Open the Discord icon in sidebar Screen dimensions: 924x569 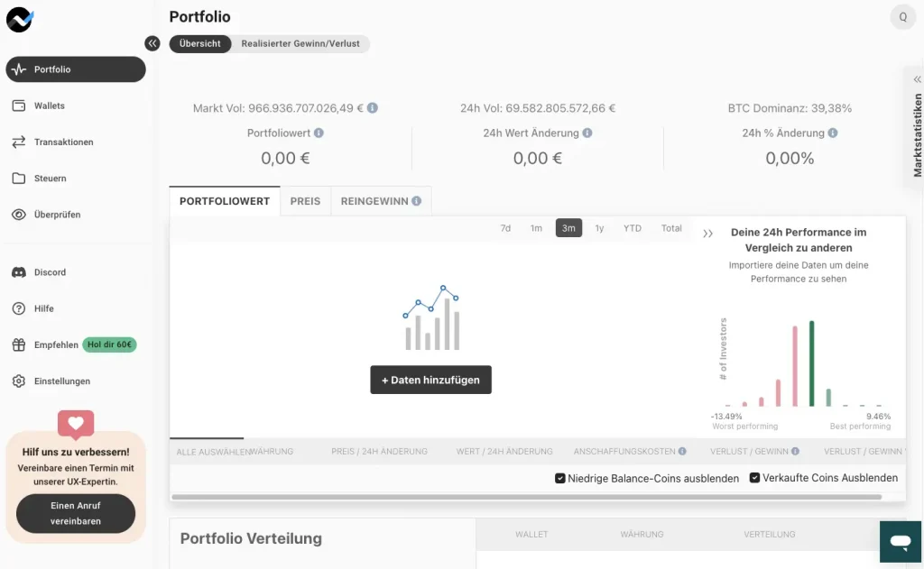pos(18,272)
